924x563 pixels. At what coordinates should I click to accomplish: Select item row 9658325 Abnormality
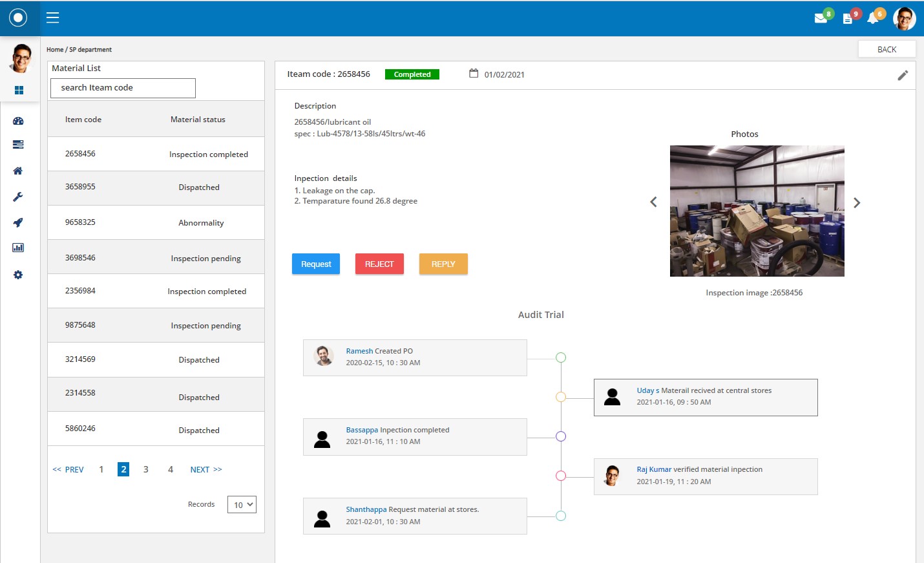click(x=156, y=222)
